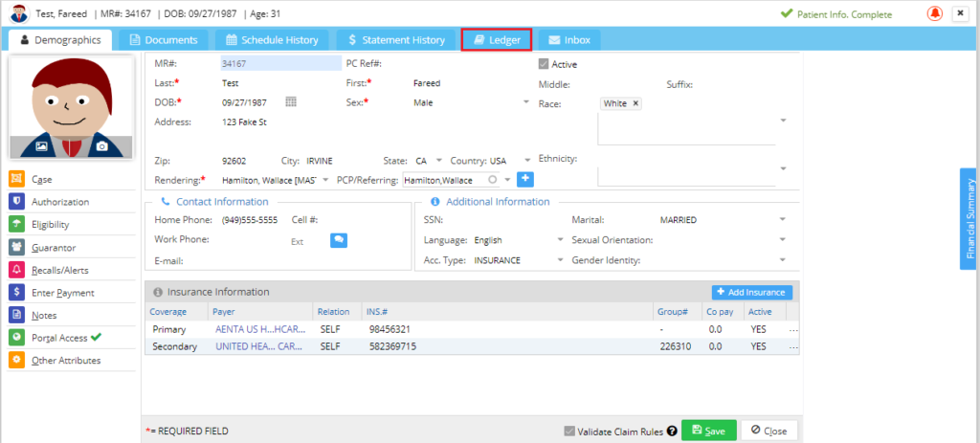
Task: Remove the White race tag
Action: tap(635, 103)
